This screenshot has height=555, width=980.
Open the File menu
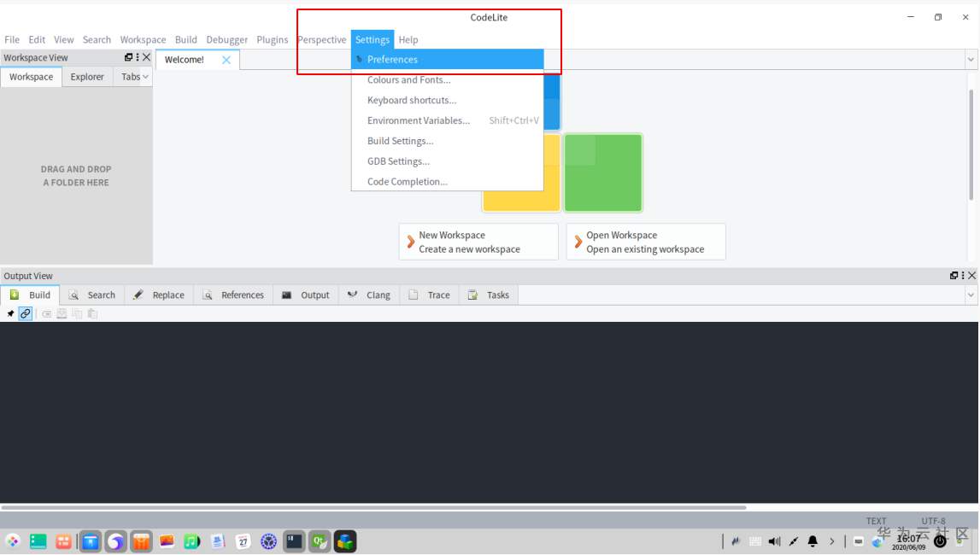pos(12,39)
